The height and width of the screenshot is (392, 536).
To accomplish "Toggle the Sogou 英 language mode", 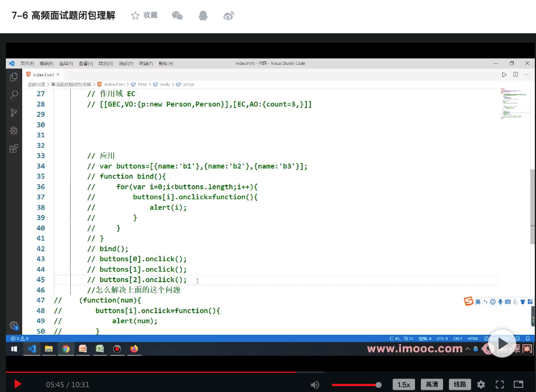I will [478, 302].
